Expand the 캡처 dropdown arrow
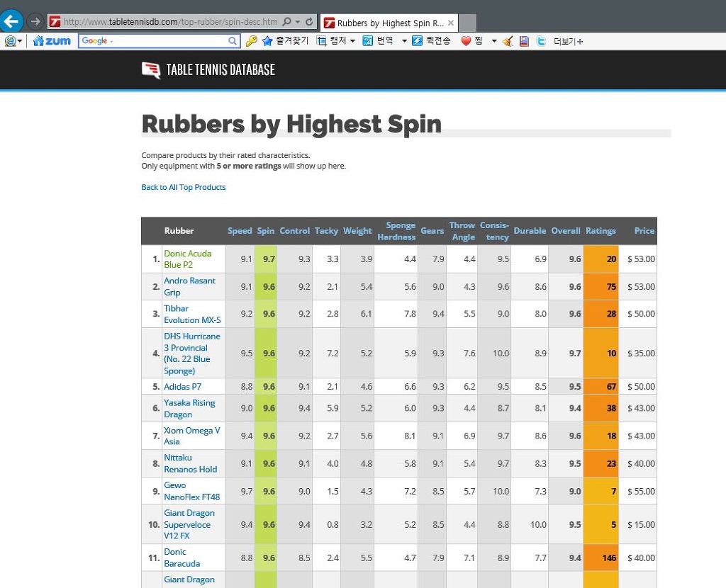 353,41
